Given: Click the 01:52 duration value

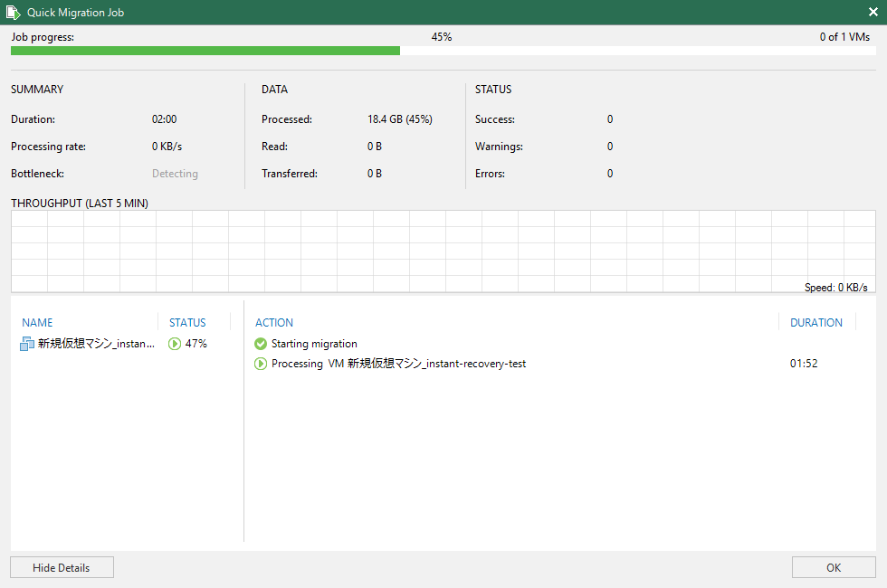Looking at the screenshot, I should [x=804, y=364].
